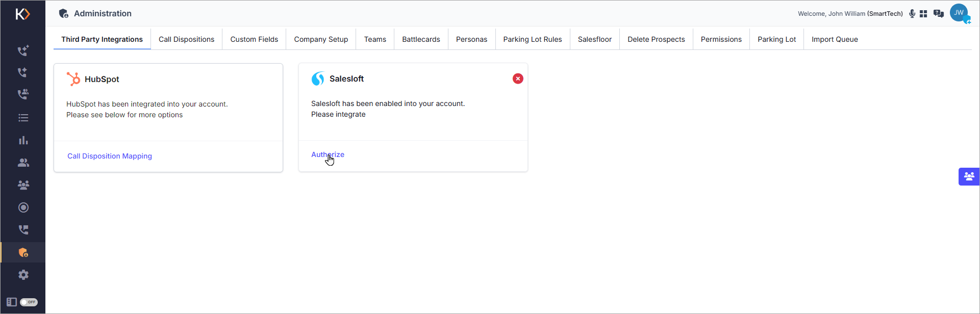
Task: Open the JW user avatar menu
Action: tap(959, 13)
